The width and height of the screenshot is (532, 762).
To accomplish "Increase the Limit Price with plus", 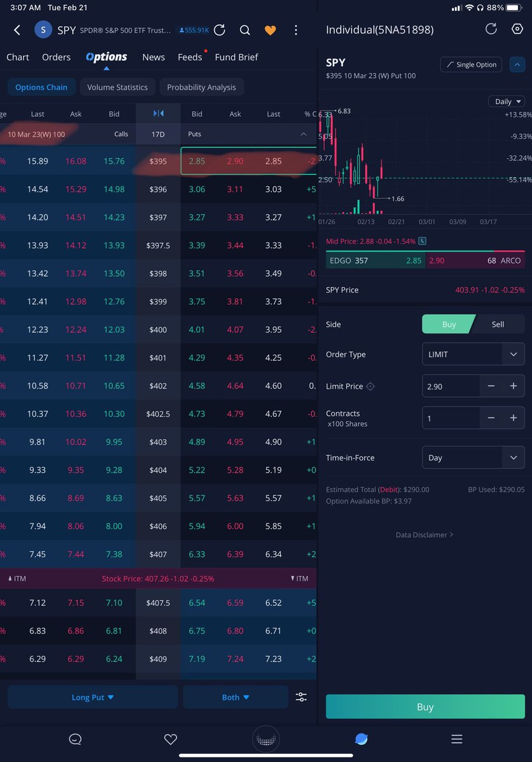I will [514, 386].
